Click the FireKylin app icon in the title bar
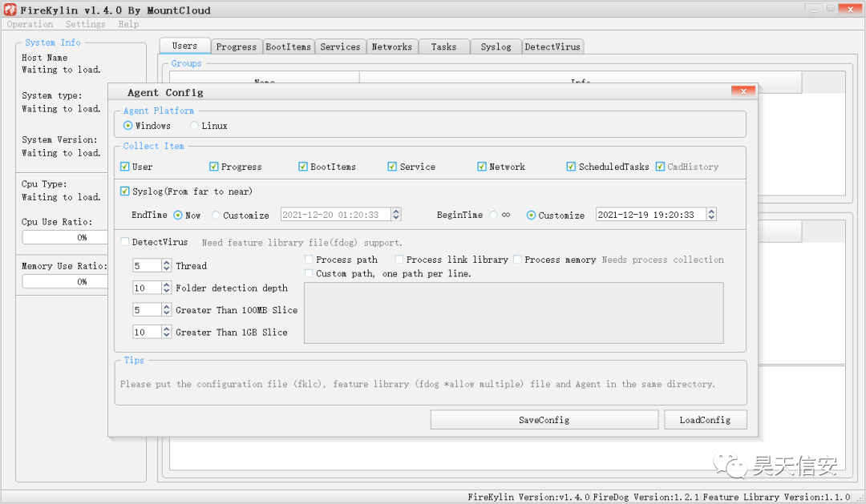Screen dimensions: 866x504 (10, 10)
